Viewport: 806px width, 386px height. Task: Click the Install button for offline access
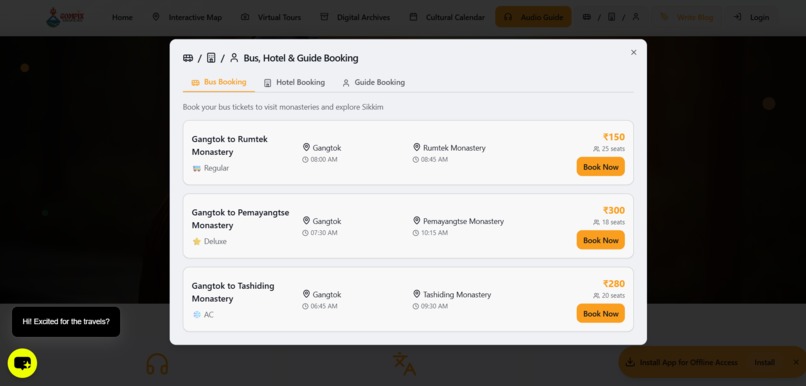pyautogui.click(x=764, y=363)
